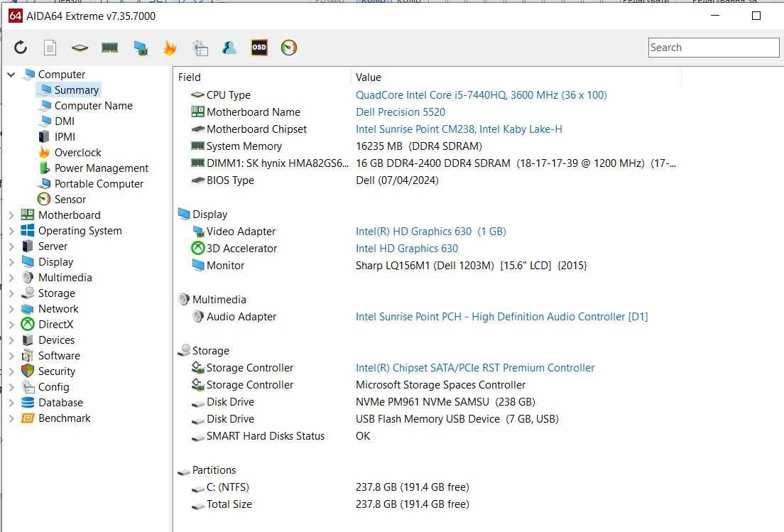The height and width of the screenshot is (532, 784).
Task: Select the Monitor Sharp LQ156M1 row
Action: point(428,266)
